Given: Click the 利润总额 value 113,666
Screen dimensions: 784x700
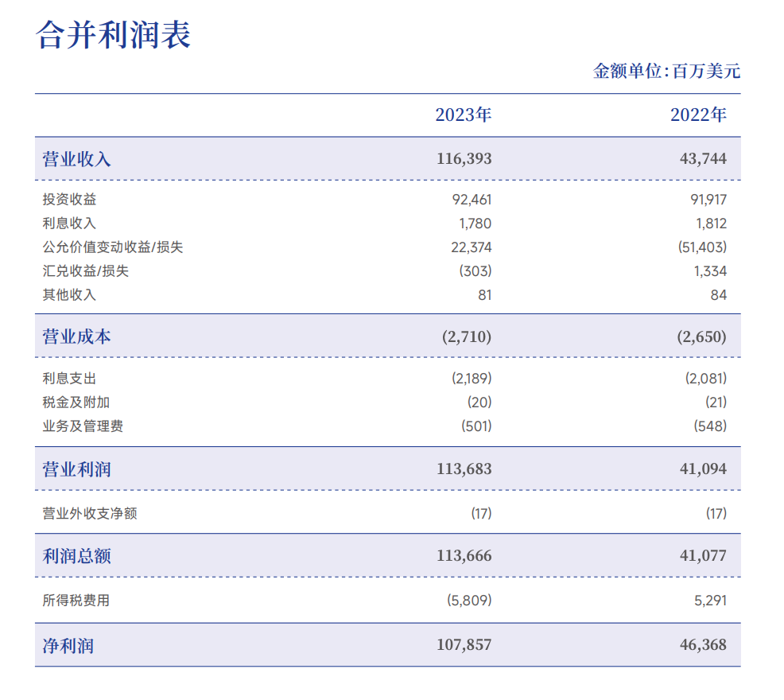Looking at the screenshot, I should click(x=464, y=555).
